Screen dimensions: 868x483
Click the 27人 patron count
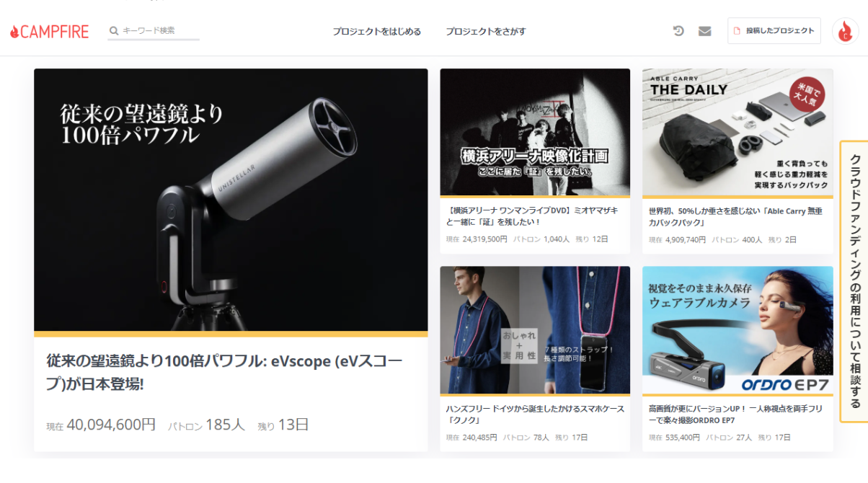point(744,438)
